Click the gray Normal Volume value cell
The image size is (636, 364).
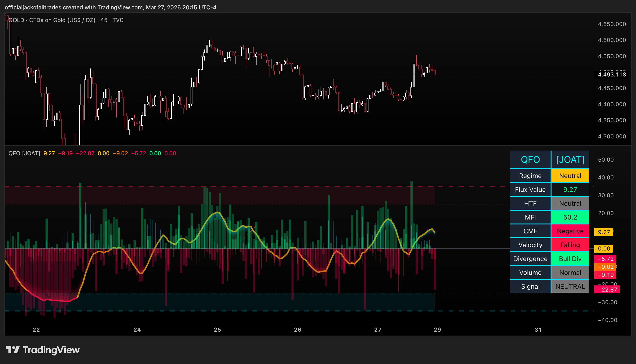(x=570, y=273)
